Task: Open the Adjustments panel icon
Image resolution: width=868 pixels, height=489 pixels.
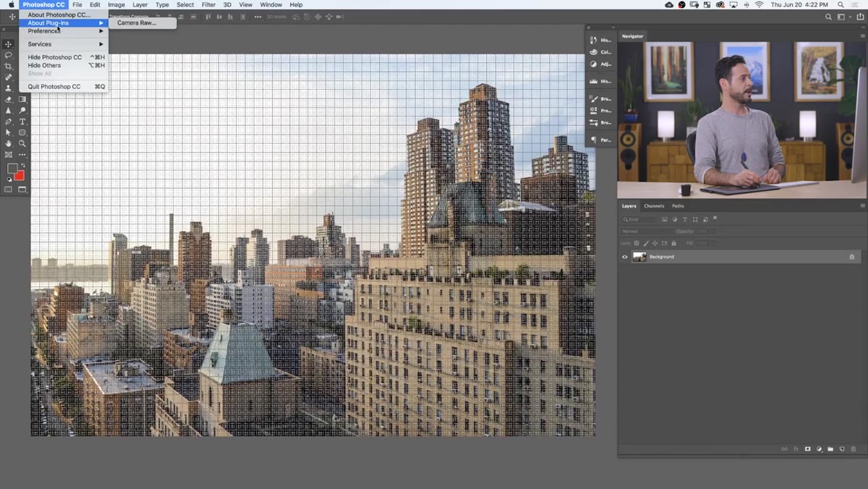Action: coord(594,64)
